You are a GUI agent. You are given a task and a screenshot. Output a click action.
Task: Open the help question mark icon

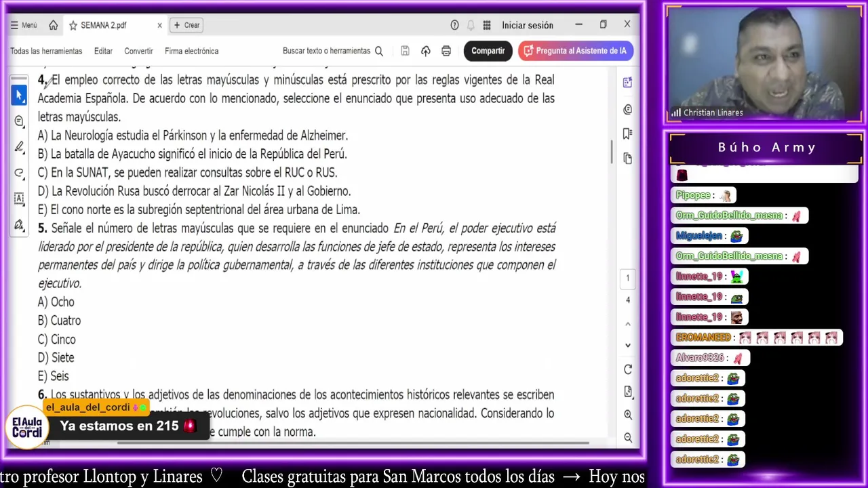click(x=454, y=25)
